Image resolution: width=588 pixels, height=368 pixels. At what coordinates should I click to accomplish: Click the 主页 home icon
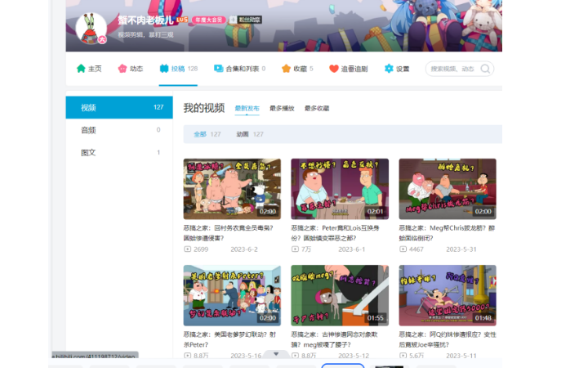[x=81, y=69]
